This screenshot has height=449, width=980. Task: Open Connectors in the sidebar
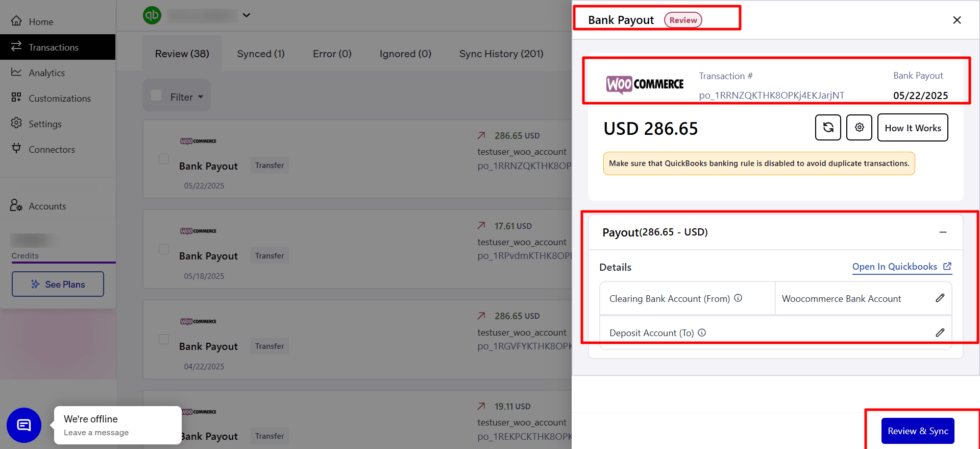point(58,149)
